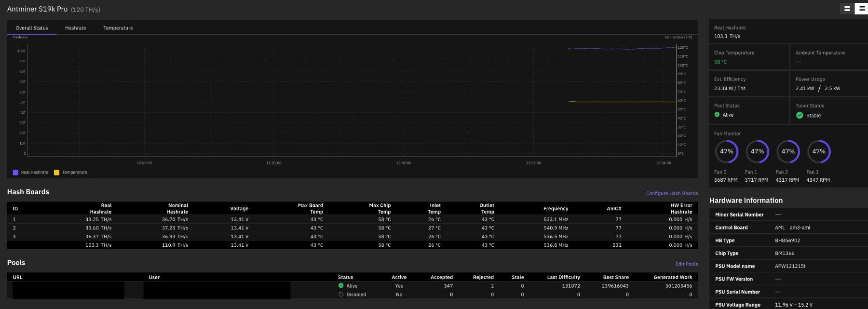Viewport: 868px width, 309px height.
Task: Select hash board 2 real hashrate 33.60 TH/s
Action: point(98,228)
